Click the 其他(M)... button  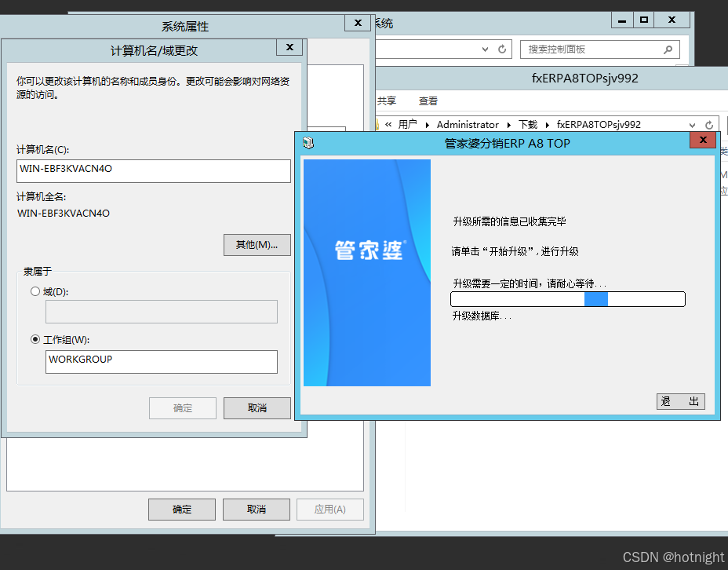(x=255, y=244)
